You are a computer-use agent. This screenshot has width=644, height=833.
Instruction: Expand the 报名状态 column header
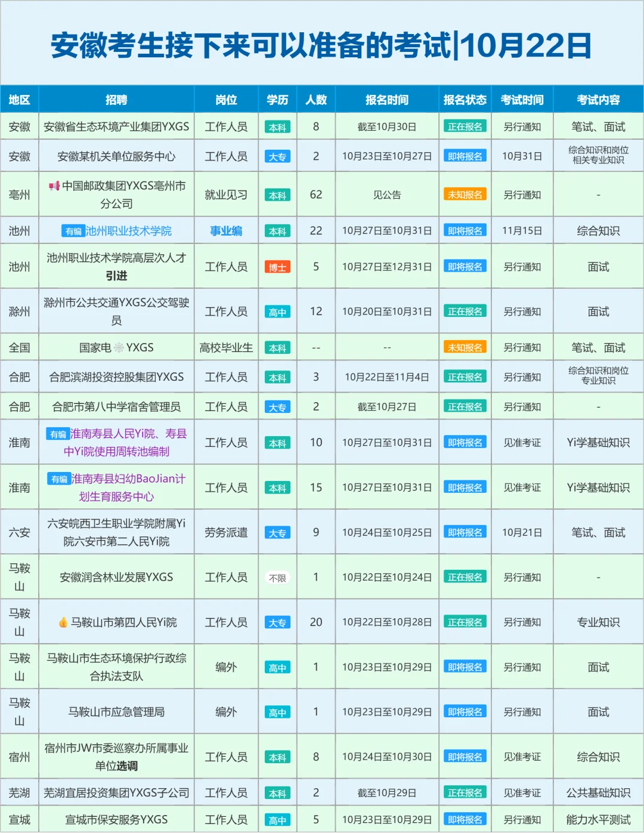pos(465,100)
